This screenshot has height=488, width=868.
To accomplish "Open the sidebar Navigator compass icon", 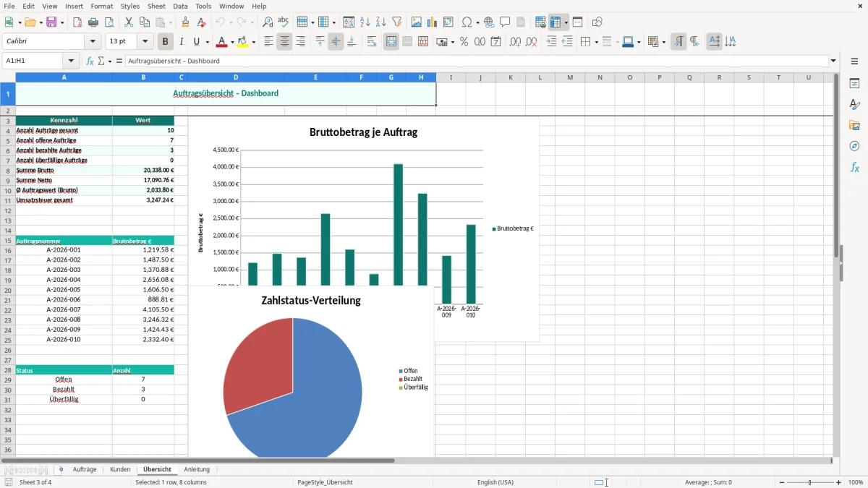I will point(854,146).
